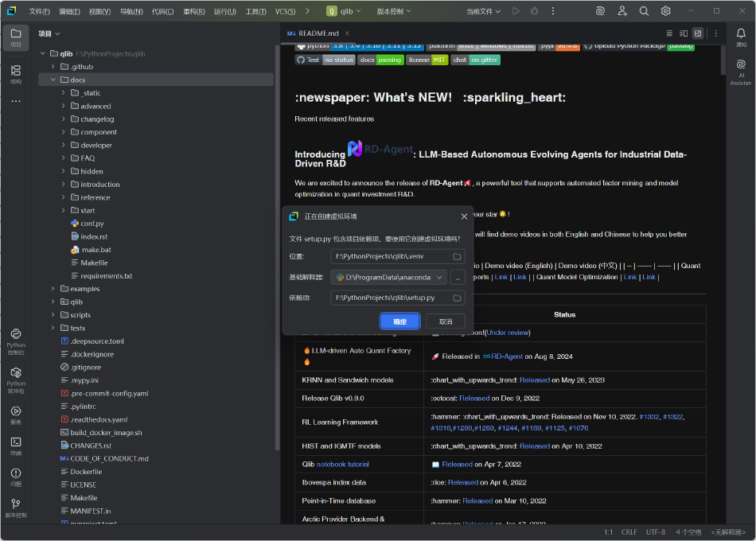Click the Cancel button in the dialog

tap(446, 321)
